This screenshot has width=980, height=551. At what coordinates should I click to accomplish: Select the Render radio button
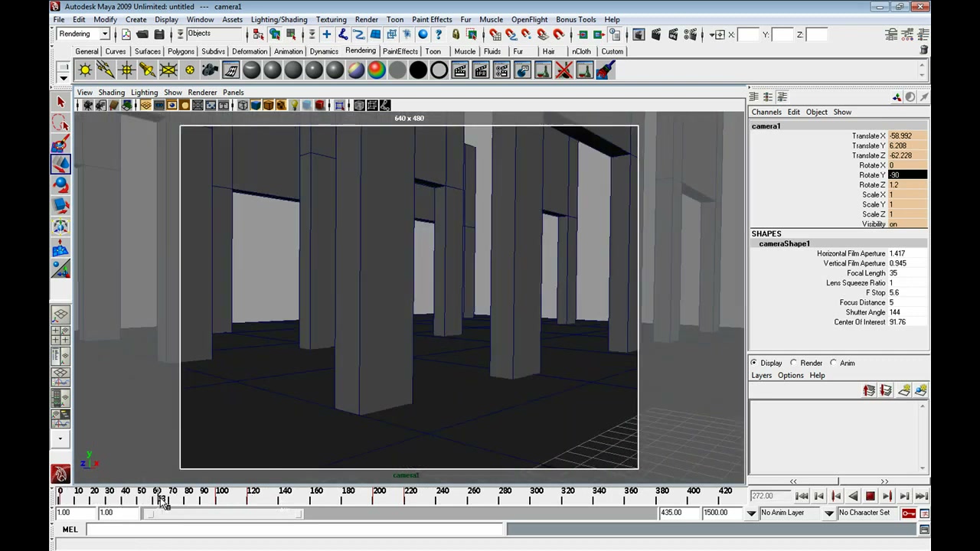[x=794, y=363]
